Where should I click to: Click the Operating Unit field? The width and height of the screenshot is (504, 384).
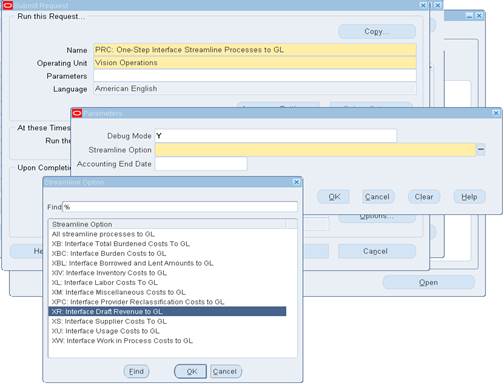pos(255,63)
